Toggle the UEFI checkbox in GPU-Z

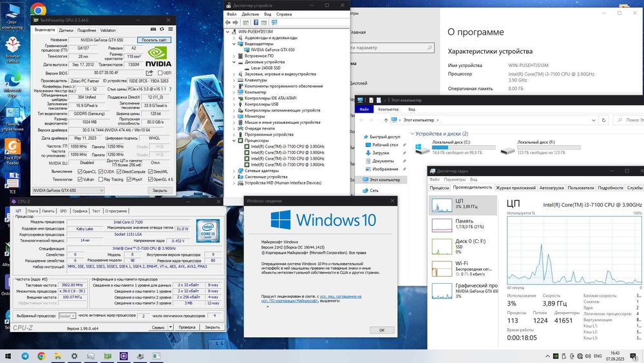[x=160, y=73]
